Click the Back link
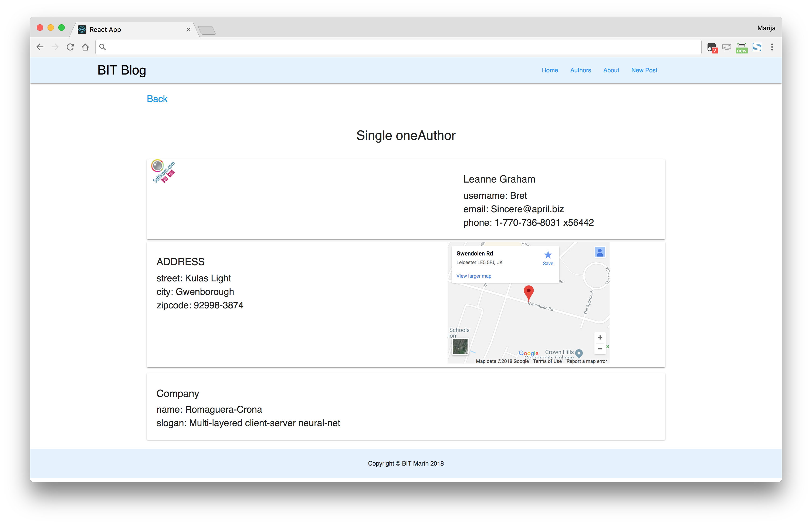 157,99
